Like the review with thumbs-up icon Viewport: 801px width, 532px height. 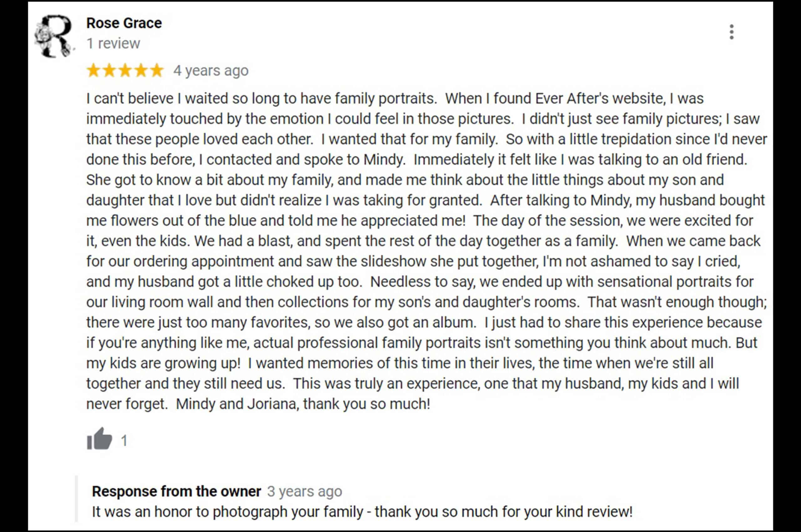(99, 438)
